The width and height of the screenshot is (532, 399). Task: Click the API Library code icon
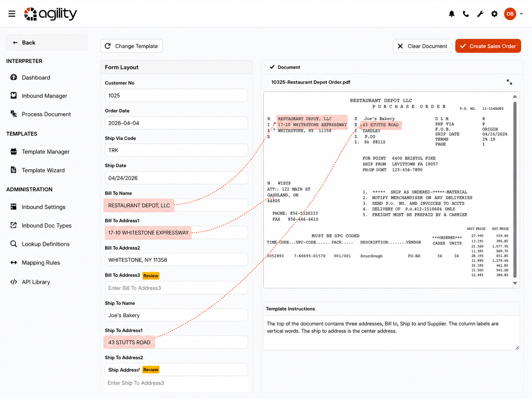point(14,282)
